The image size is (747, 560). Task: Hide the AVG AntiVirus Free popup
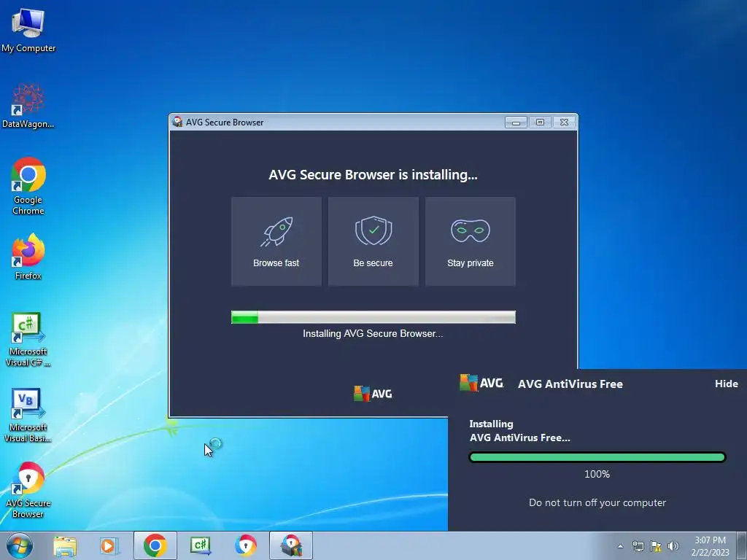727,384
